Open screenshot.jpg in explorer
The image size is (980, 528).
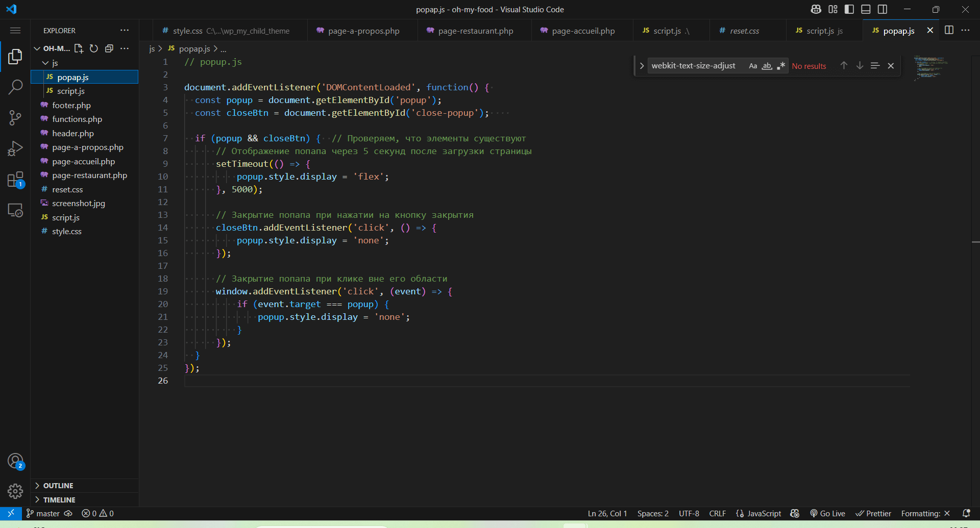coord(84,203)
